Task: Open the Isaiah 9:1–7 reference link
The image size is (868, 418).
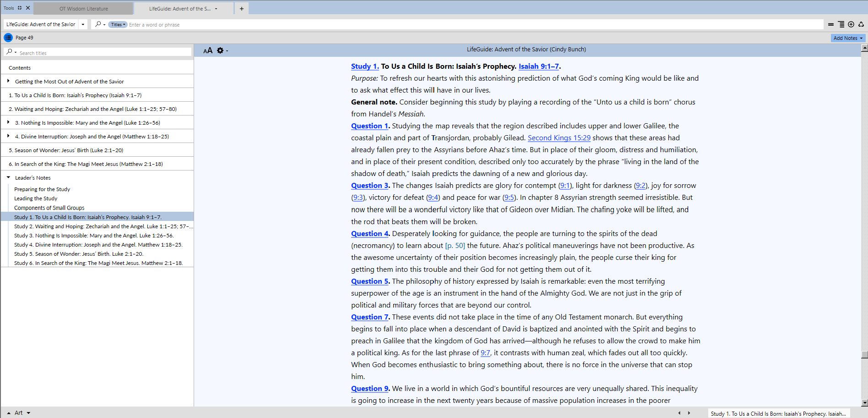Action: (539, 66)
